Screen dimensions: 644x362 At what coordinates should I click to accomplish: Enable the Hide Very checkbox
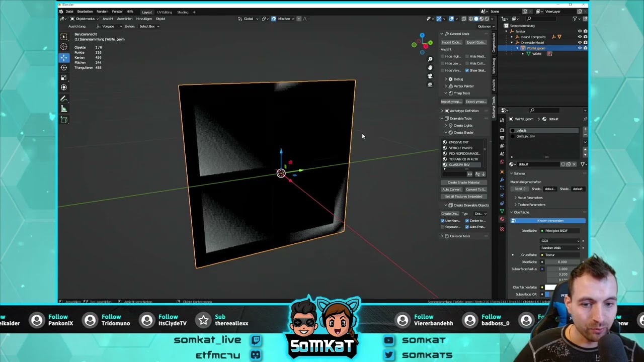click(x=443, y=70)
